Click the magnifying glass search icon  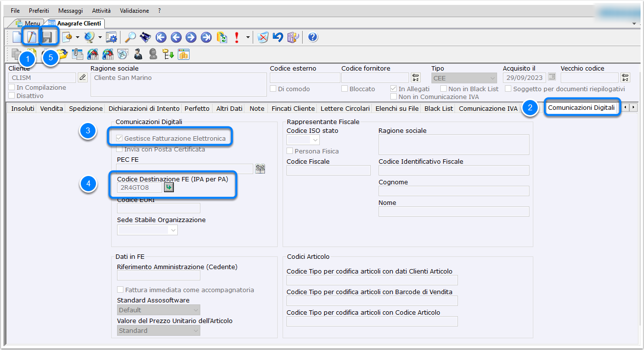point(130,37)
